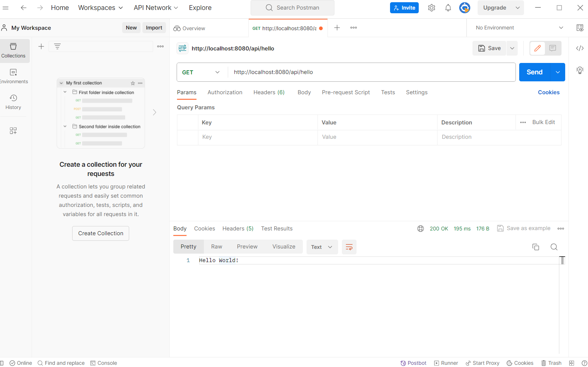The height and width of the screenshot is (367, 588).
Task: Change the GET method dropdown
Action: tap(201, 72)
